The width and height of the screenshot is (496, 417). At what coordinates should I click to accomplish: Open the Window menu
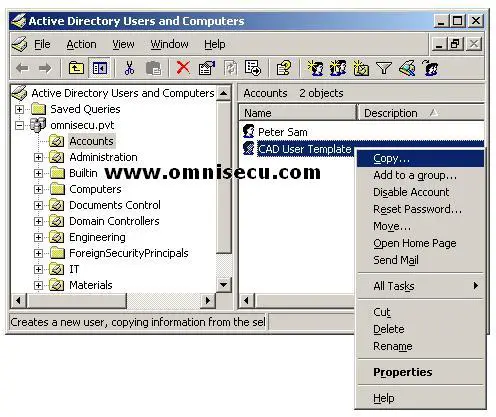(x=169, y=44)
